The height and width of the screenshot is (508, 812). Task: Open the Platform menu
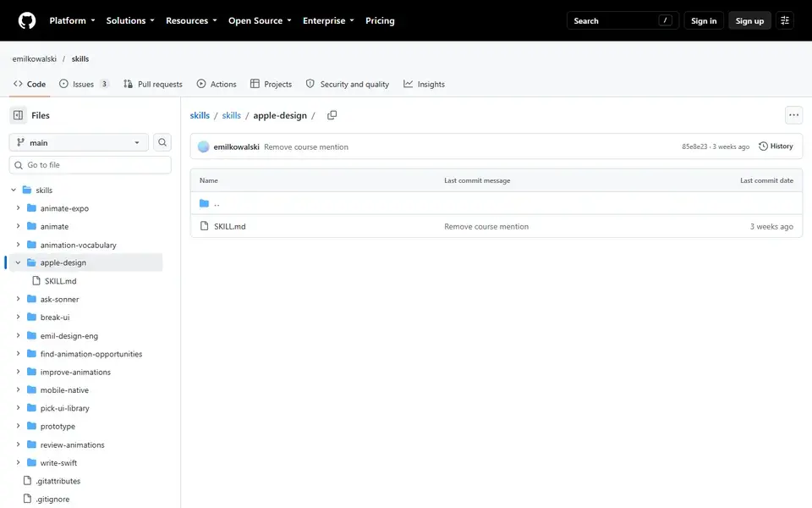pyautogui.click(x=72, y=20)
